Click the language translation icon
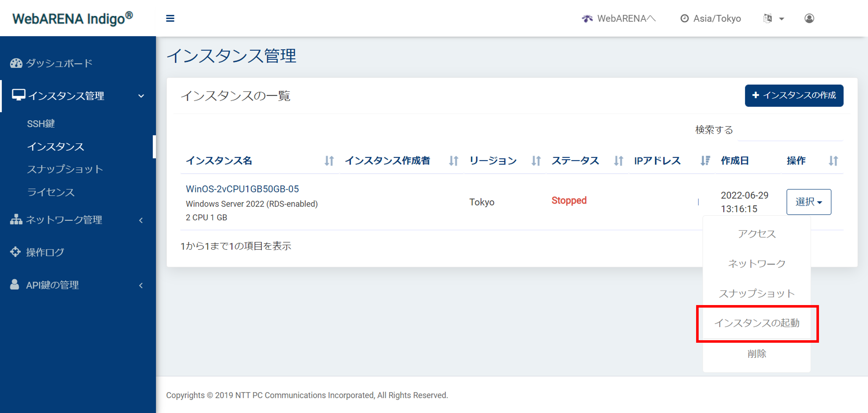Viewport: 868px width, 413px height. coord(768,18)
